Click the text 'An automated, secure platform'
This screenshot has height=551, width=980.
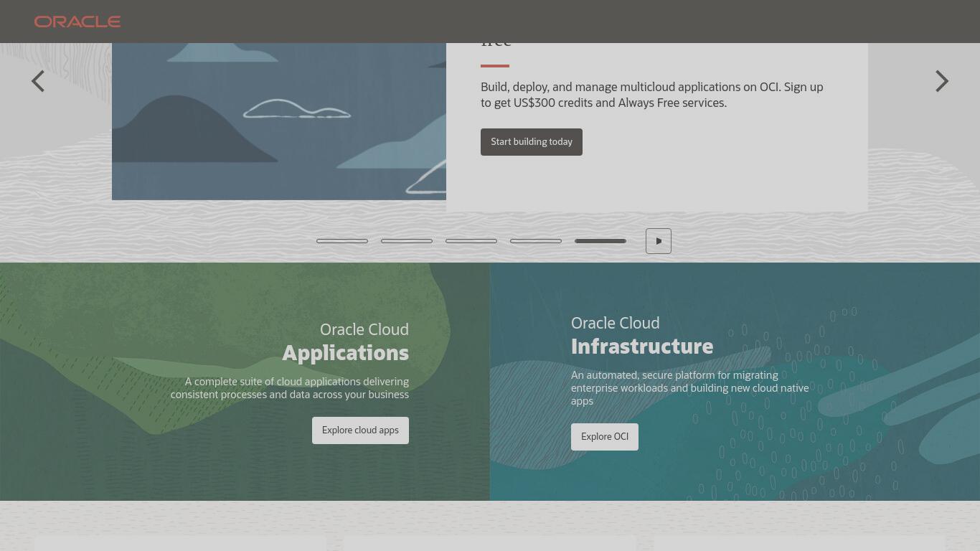tap(690, 388)
